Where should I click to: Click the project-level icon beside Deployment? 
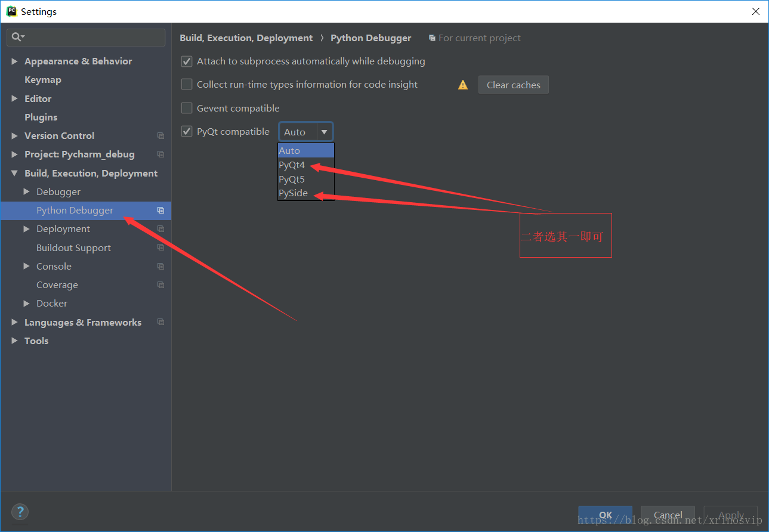(160, 229)
